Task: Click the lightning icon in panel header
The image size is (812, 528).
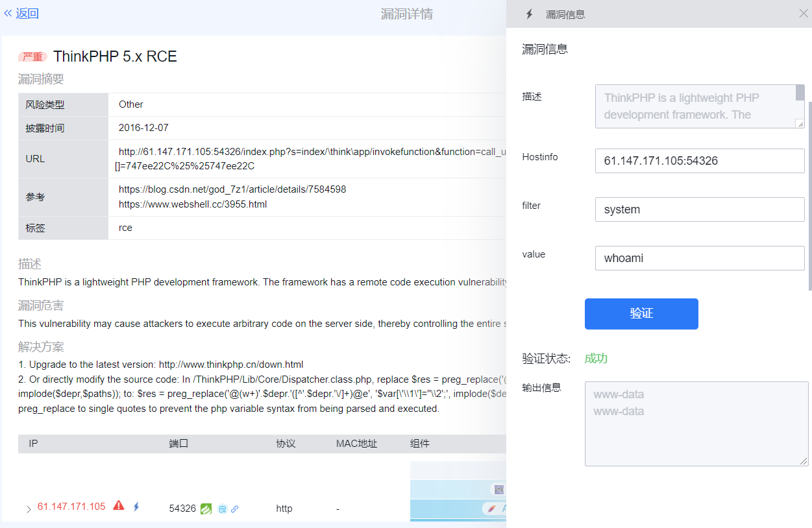Action: (529, 14)
